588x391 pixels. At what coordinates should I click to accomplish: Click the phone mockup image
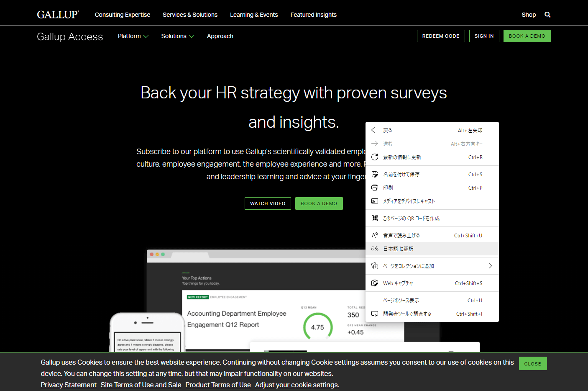coord(147,332)
